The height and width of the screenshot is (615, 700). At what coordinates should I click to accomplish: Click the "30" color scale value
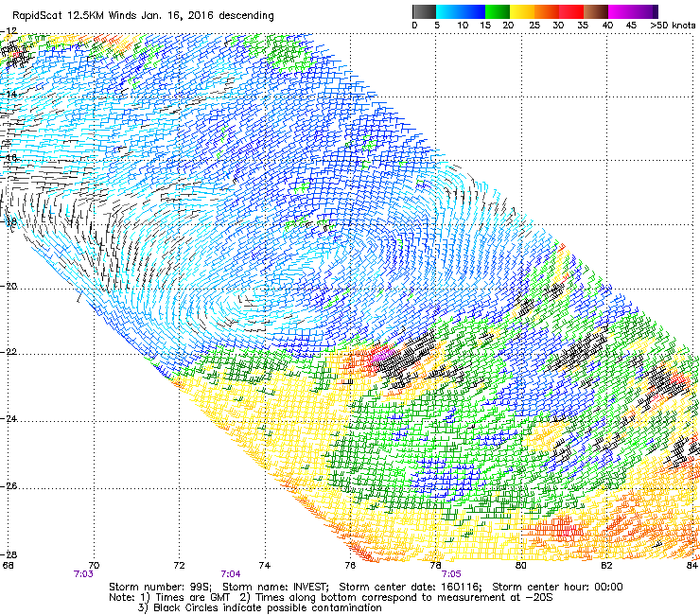(558, 26)
